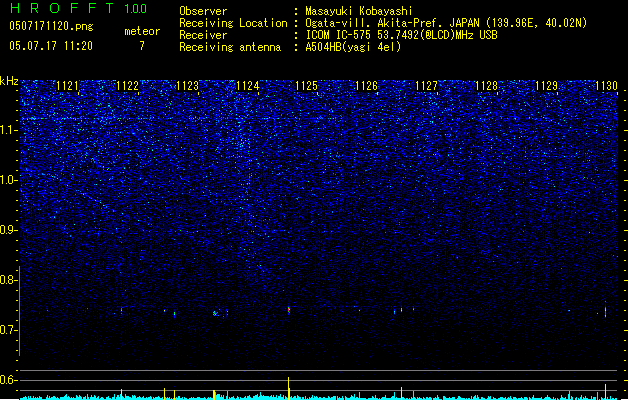Click time marker 1125
The width and height of the screenshot is (629, 400).
(x=306, y=86)
